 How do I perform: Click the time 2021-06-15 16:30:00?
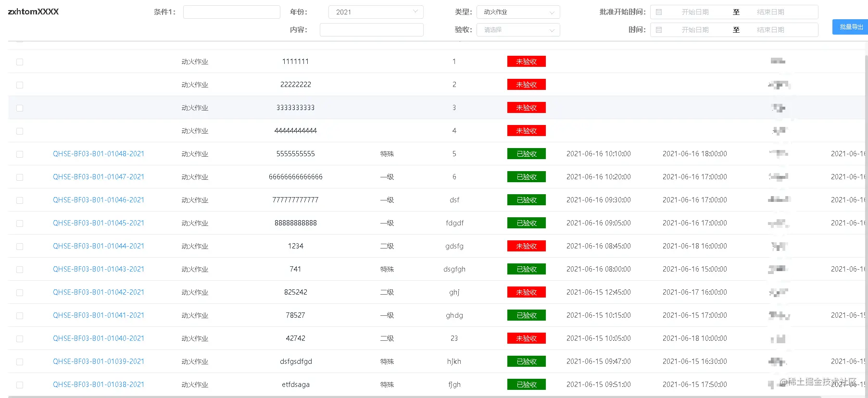pos(695,361)
